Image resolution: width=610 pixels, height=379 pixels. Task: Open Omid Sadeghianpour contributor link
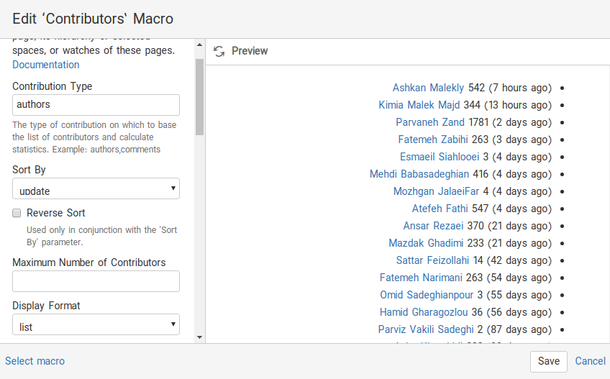pos(426,295)
